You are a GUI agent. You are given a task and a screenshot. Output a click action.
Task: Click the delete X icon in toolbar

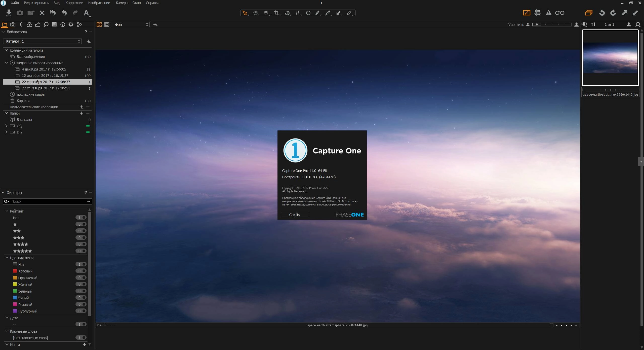coord(42,13)
